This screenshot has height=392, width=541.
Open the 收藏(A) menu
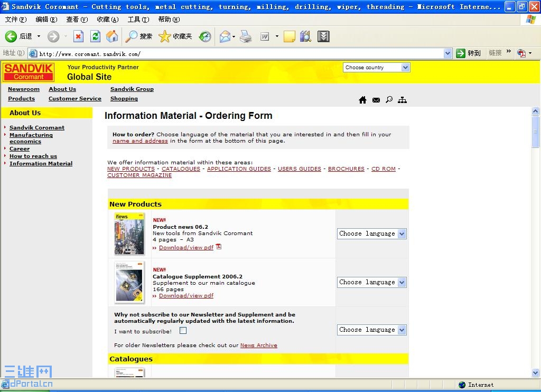click(x=108, y=20)
